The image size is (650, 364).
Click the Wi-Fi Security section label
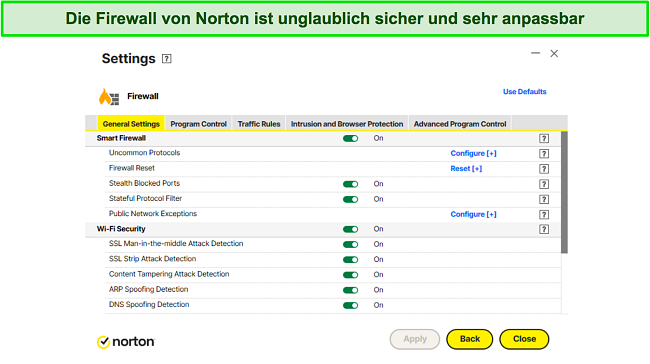coord(121,229)
